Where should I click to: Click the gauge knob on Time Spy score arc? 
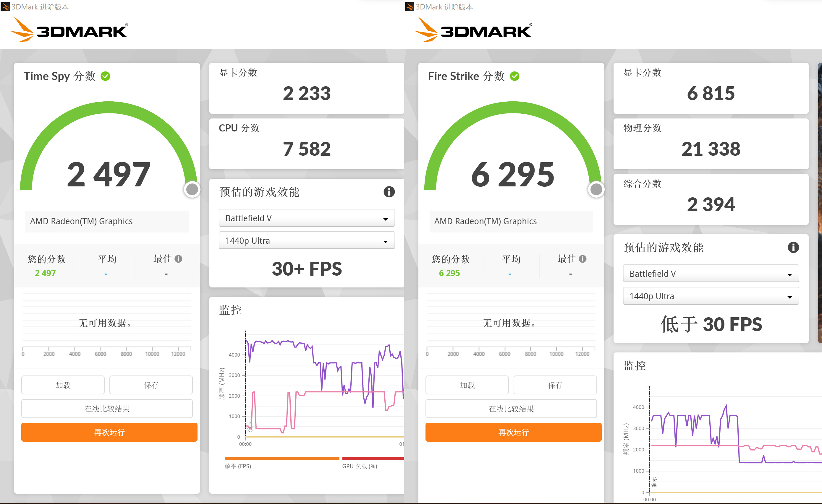[x=192, y=189]
